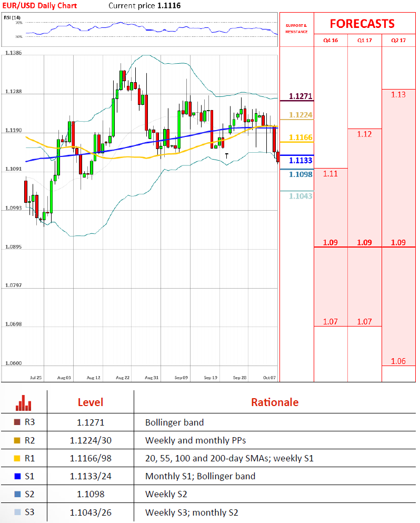The height and width of the screenshot is (523, 420).
Task: Click the FORECASTS heading
Action: coord(362,24)
